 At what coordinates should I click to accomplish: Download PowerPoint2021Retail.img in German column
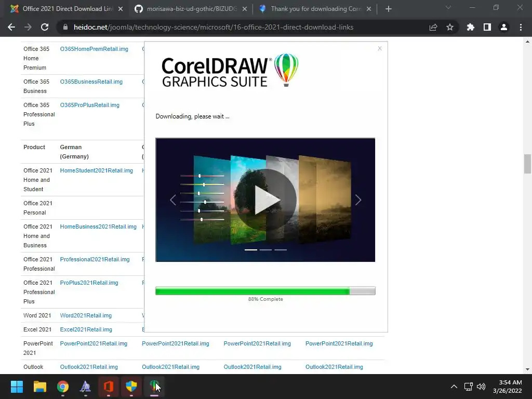(x=94, y=344)
